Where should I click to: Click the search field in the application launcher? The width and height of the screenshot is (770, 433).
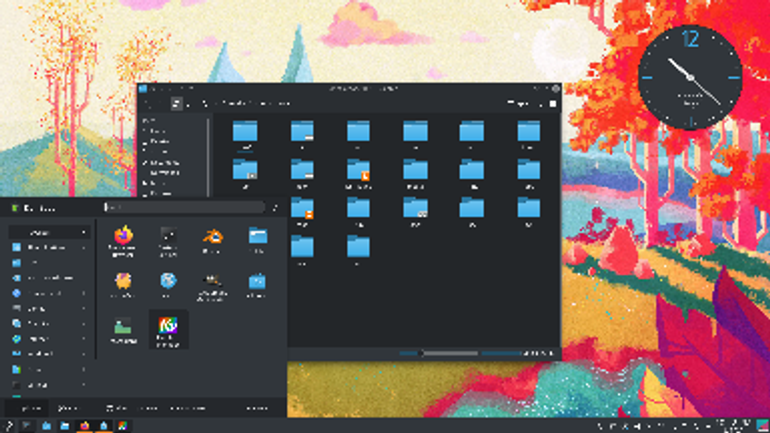tap(185, 208)
